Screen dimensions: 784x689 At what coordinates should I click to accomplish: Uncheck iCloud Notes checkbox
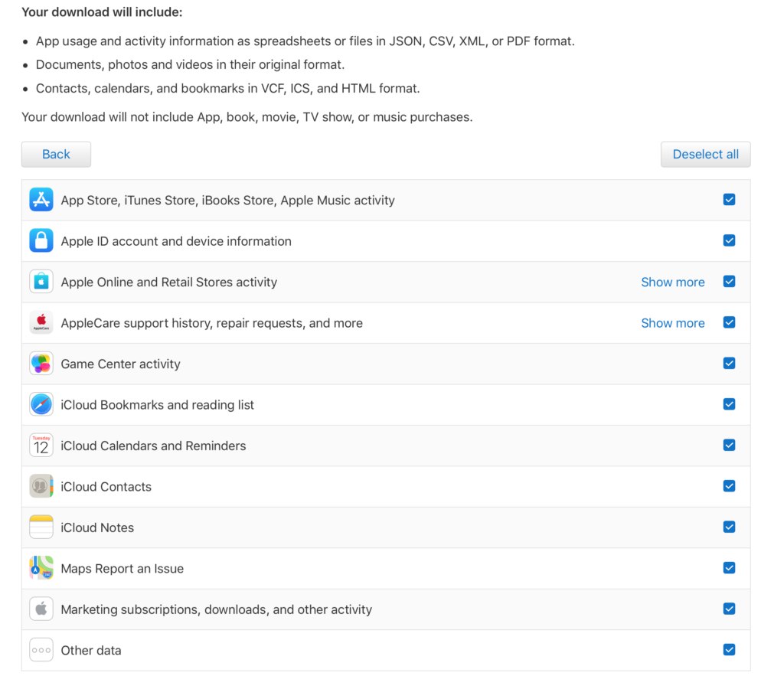pos(729,527)
